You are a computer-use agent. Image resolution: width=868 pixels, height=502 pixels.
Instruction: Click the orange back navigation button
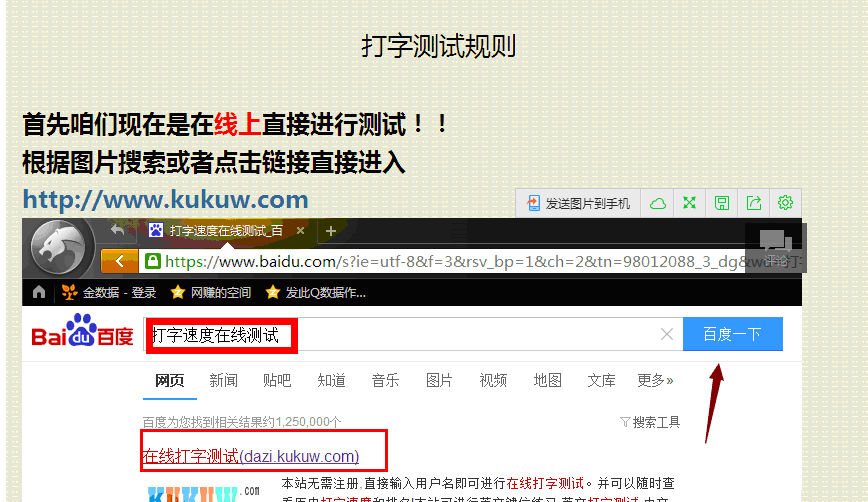click(x=120, y=261)
